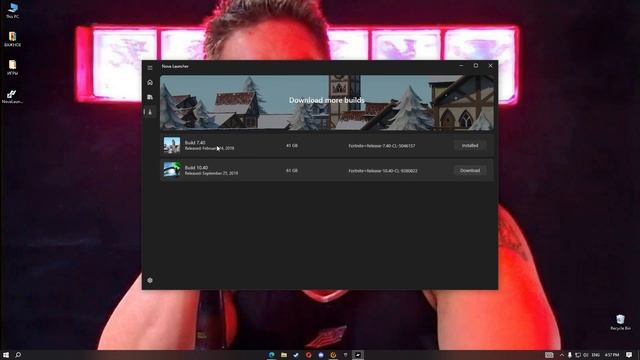Select the Build 7.40 thumbnail
The width and height of the screenshot is (640, 360).
(172, 145)
